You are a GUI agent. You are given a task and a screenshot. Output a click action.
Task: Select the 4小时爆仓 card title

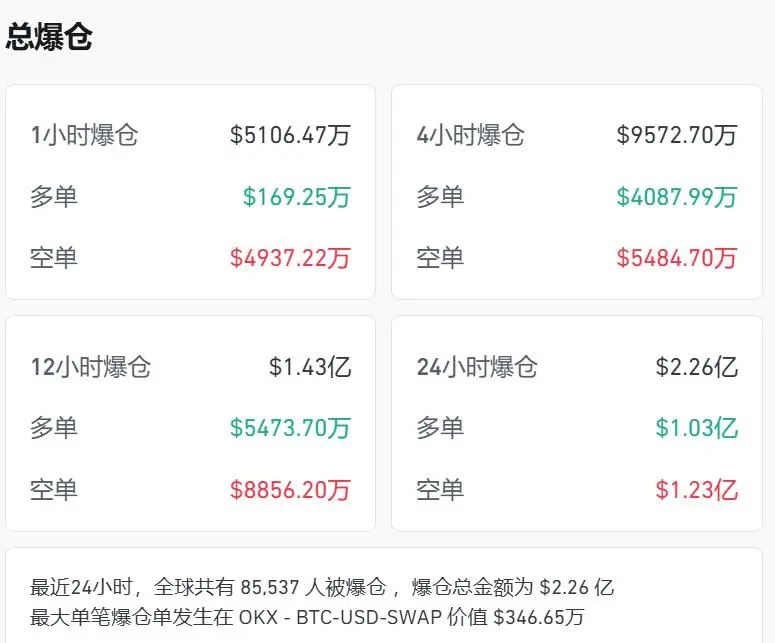(x=470, y=135)
